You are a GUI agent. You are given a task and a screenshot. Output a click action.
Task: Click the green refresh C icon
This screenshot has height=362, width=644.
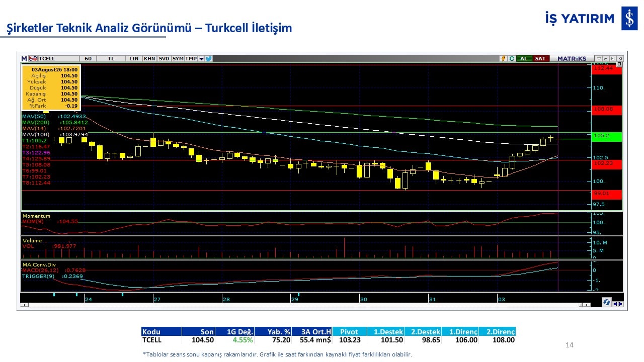512,58
